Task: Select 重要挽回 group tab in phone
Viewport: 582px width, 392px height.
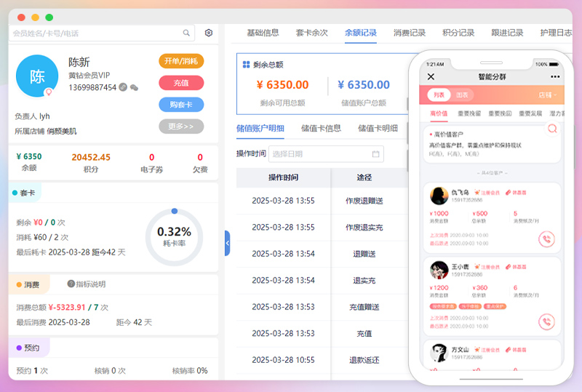Action: tap(500, 113)
